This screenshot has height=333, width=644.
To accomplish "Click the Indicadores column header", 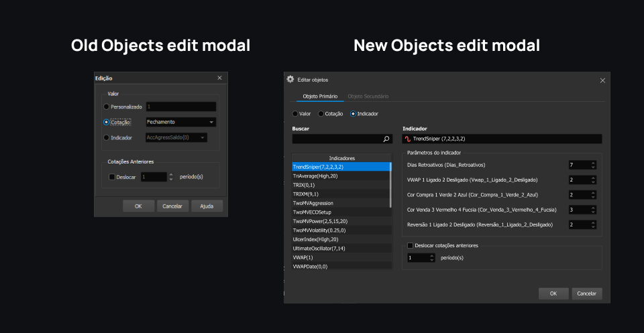I will (341, 158).
